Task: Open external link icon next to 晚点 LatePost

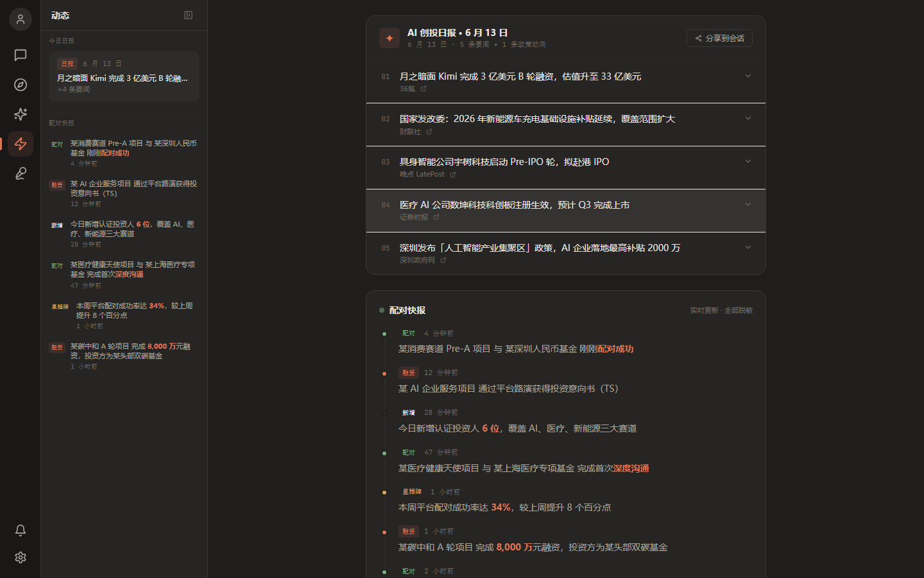Action: pyautogui.click(x=453, y=175)
